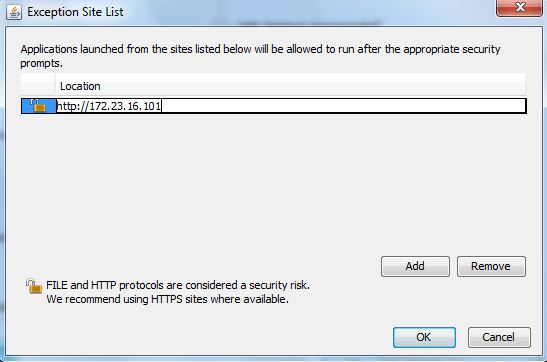Confirm the dialog with OK
The height and width of the screenshot is (362, 547).
[x=424, y=337]
